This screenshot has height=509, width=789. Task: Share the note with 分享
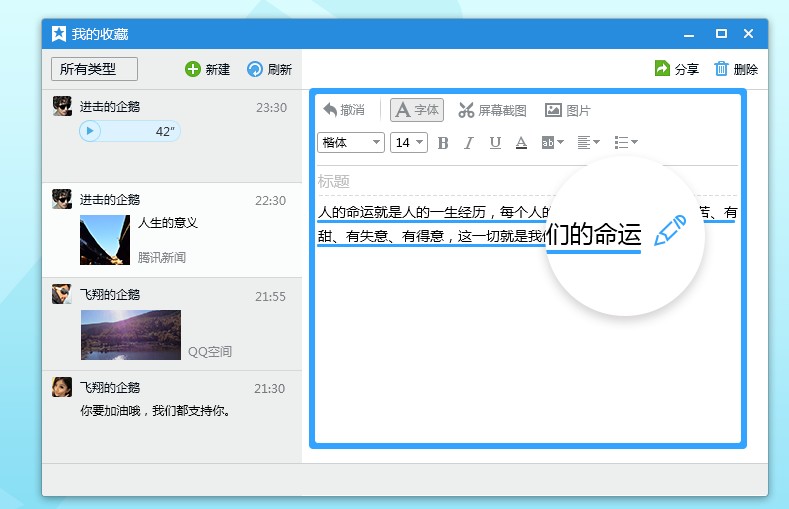677,68
